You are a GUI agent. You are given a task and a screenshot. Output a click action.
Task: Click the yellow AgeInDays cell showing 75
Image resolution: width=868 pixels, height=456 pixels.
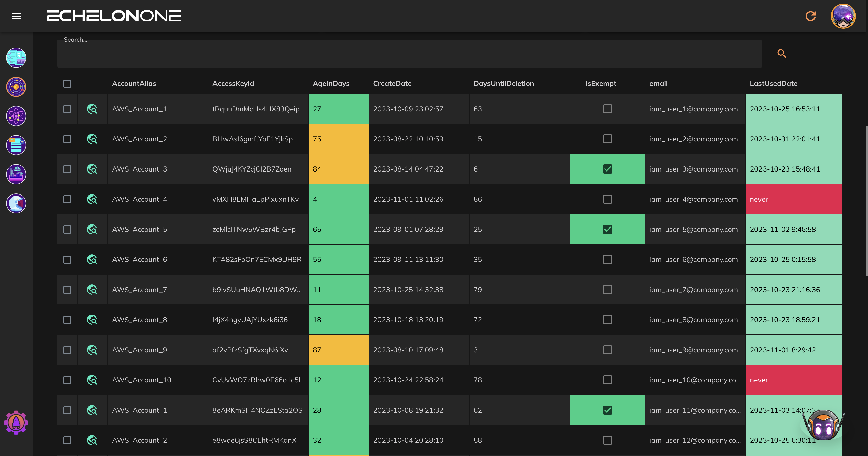click(x=339, y=139)
